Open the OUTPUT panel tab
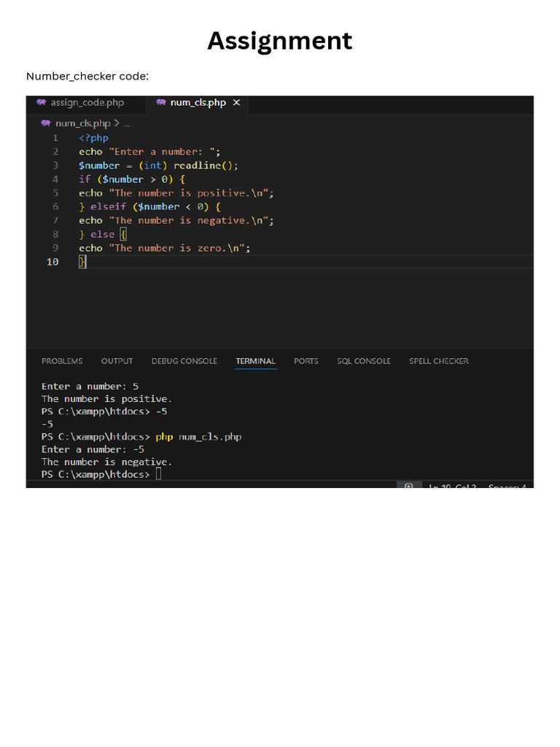The width and height of the screenshot is (560, 747). click(117, 361)
